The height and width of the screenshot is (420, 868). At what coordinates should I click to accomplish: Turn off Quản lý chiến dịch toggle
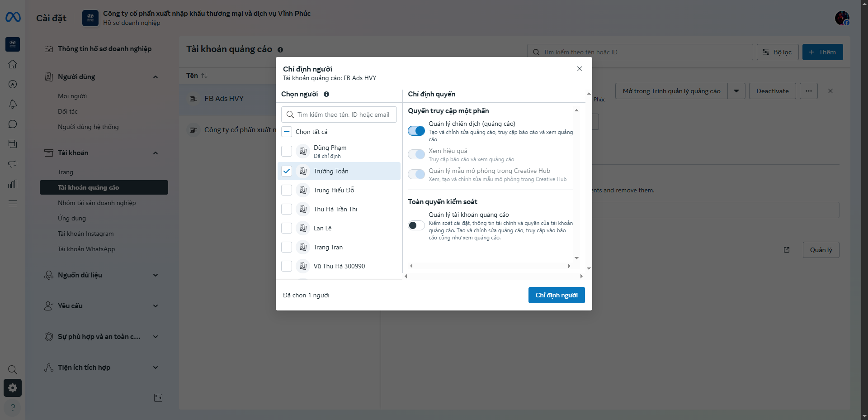coord(416,131)
